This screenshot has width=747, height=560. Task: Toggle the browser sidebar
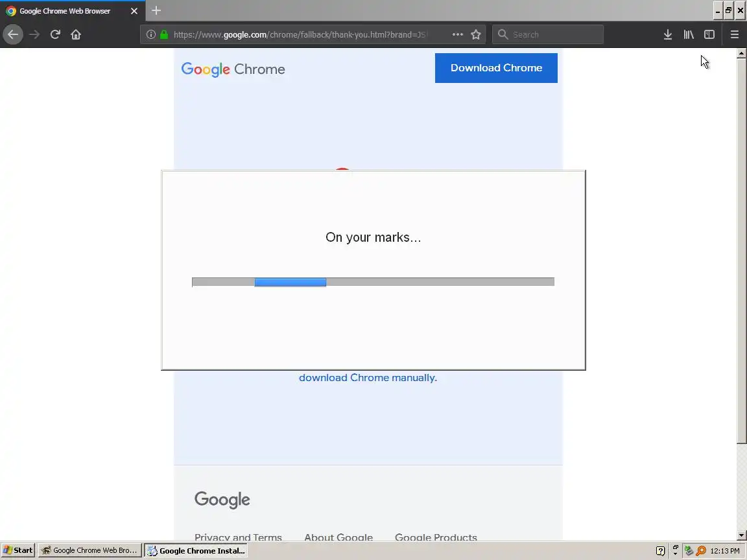coord(709,34)
